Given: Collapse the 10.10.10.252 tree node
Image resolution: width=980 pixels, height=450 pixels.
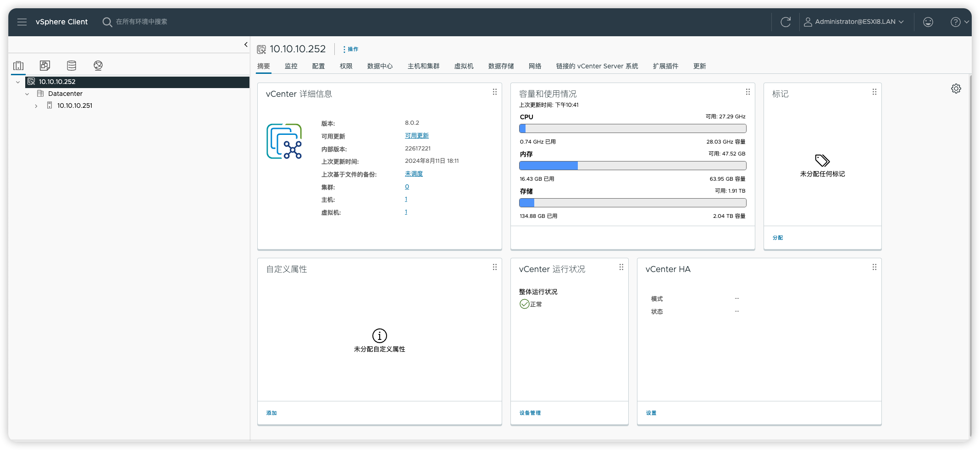Looking at the screenshot, I should click(x=18, y=82).
